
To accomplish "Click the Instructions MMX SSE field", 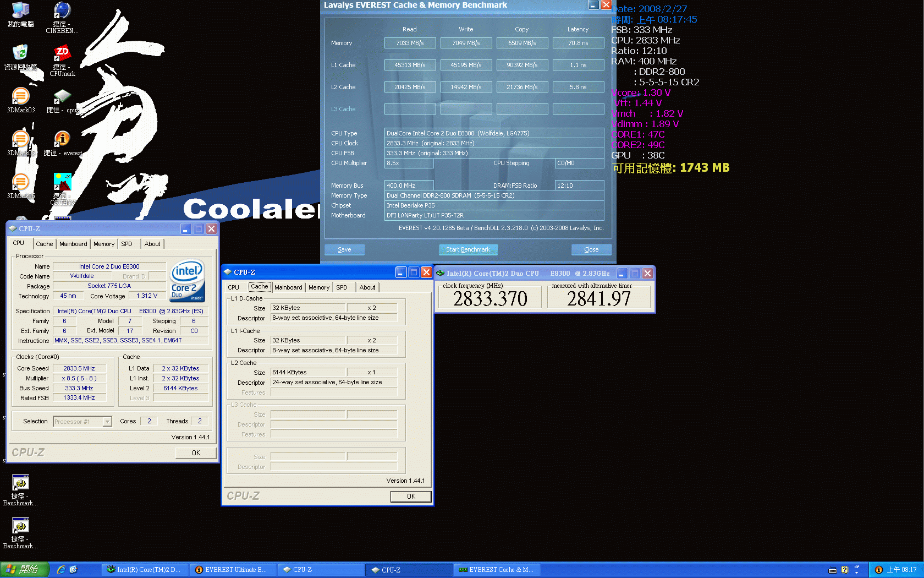I will click(x=131, y=341).
